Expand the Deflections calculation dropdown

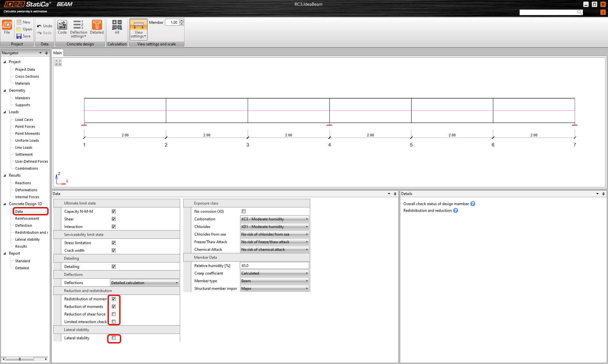click(145, 283)
